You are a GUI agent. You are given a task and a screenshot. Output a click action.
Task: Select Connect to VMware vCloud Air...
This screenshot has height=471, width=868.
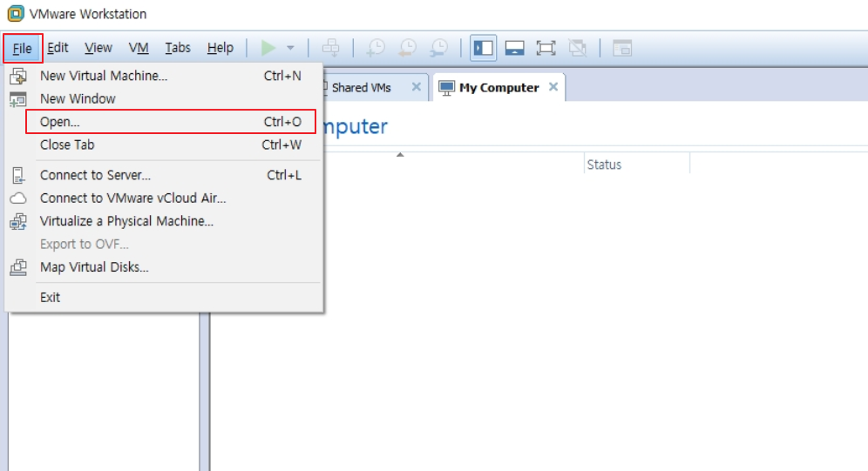click(x=164, y=198)
